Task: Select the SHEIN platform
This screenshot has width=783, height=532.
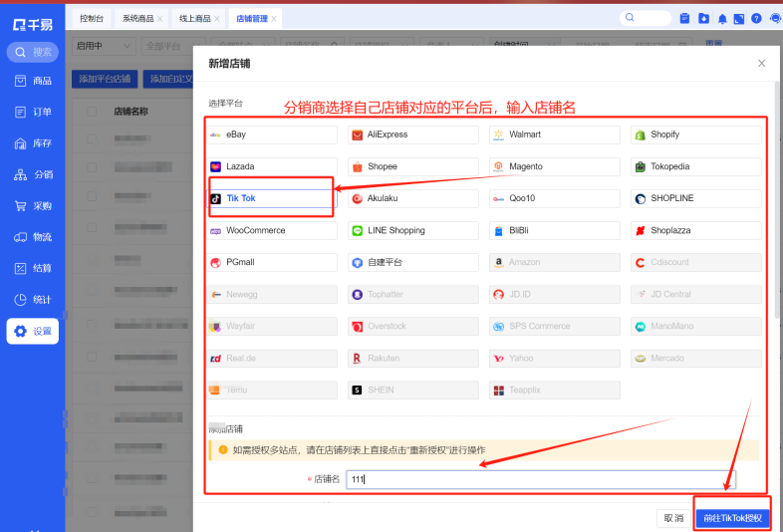Action: 413,391
